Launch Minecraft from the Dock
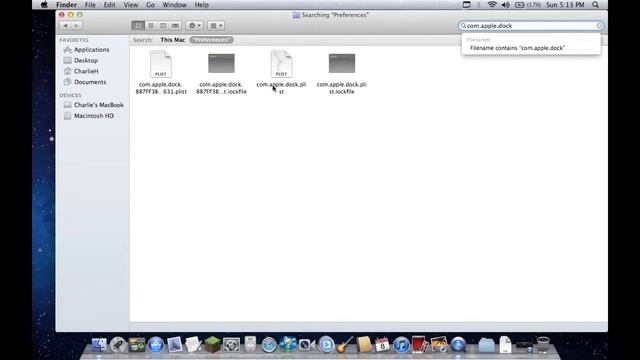640x360 pixels. pyautogui.click(x=212, y=345)
